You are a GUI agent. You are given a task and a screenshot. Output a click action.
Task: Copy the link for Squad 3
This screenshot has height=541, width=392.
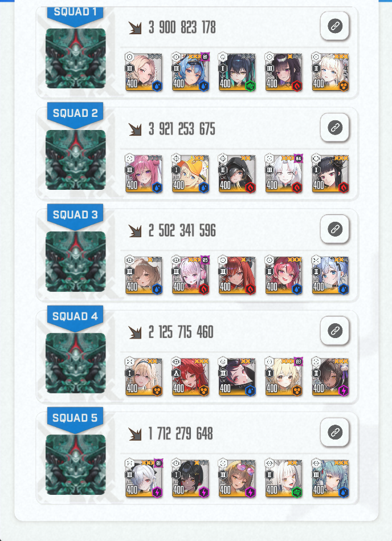[x=335, y=229]
